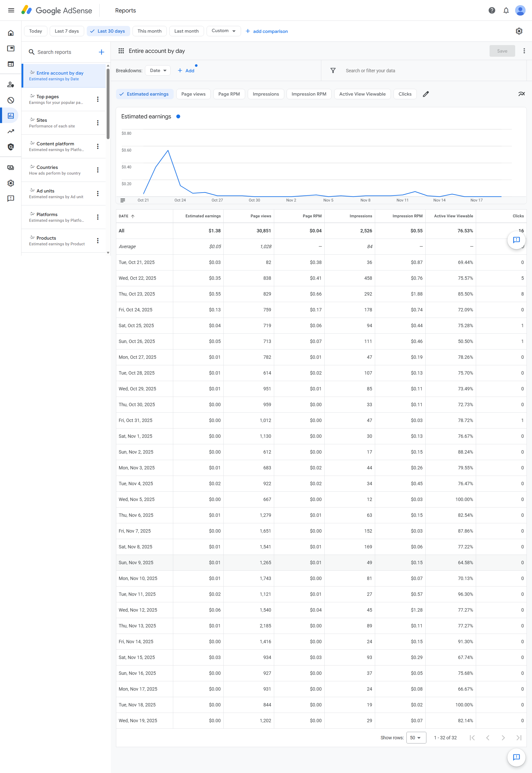Open the Blocking controls section

click(x=11, y=100)
